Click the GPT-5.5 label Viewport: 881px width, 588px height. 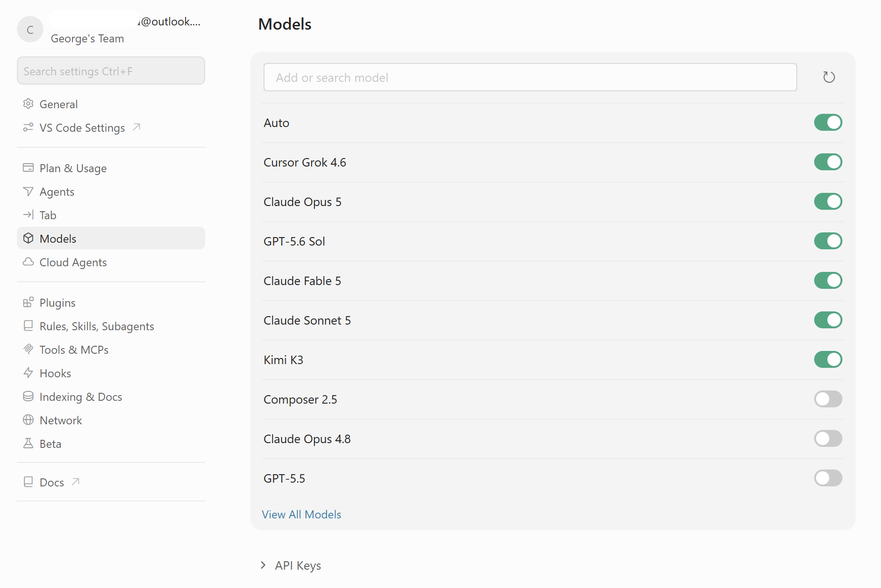pos(284,478)
